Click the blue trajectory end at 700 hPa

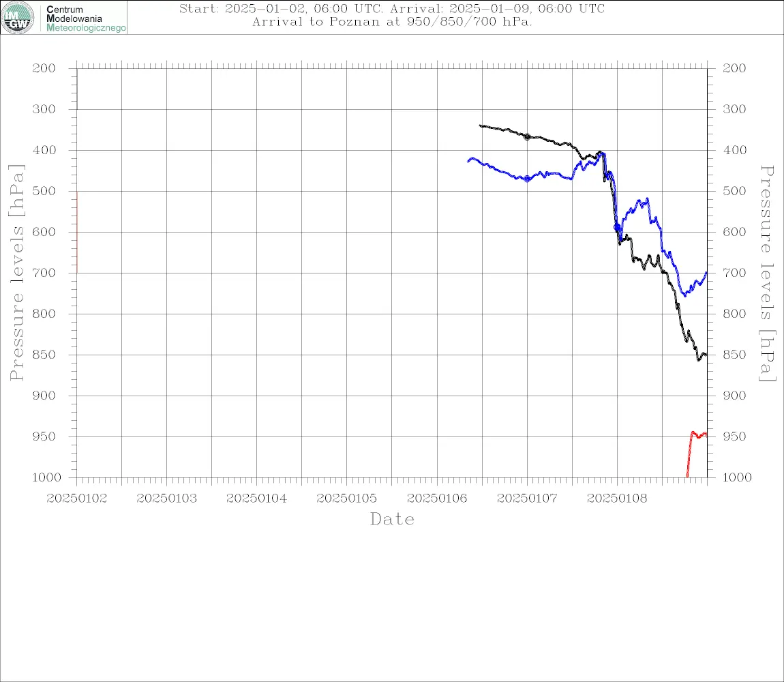tap(706, 273)
